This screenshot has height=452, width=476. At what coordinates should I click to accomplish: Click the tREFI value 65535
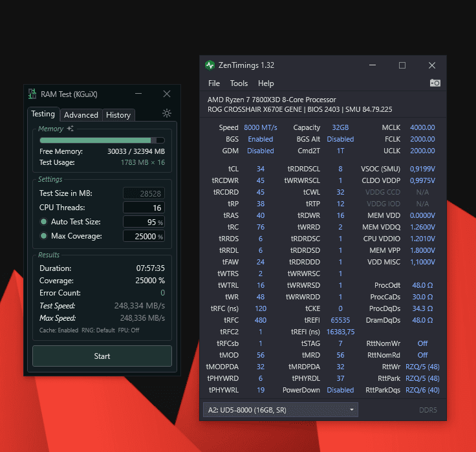click(340, 320)
